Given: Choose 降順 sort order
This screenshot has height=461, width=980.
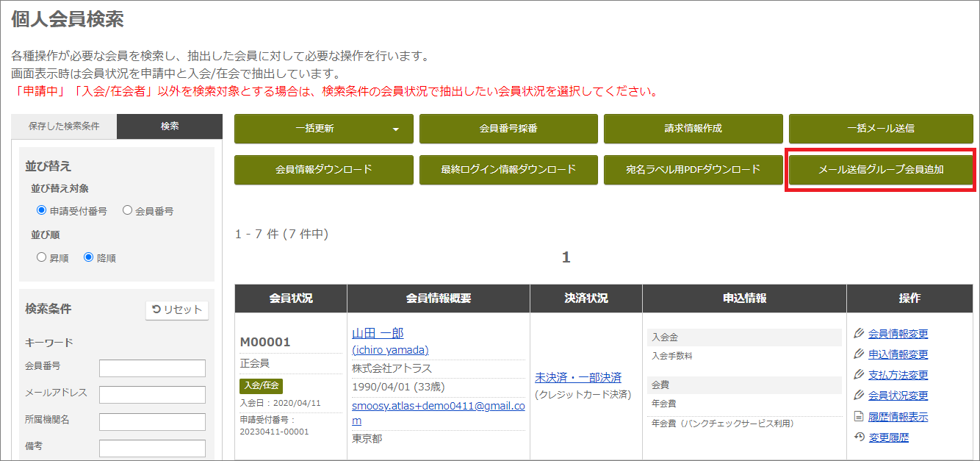Looking at the screenshot, I should coord(89,257).
